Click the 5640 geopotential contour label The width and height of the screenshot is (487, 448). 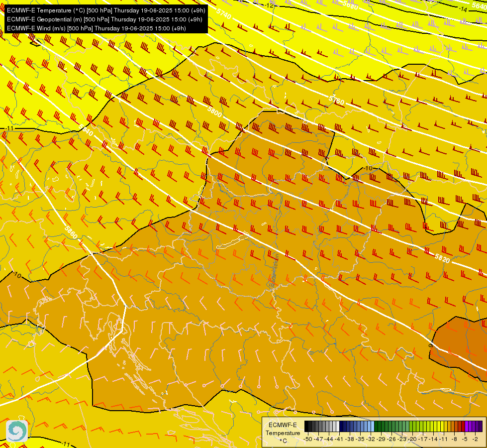(479, 5)
